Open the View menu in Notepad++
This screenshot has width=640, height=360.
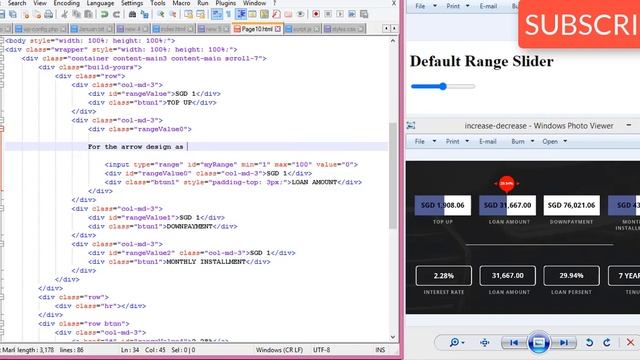[x=40, y=3]
